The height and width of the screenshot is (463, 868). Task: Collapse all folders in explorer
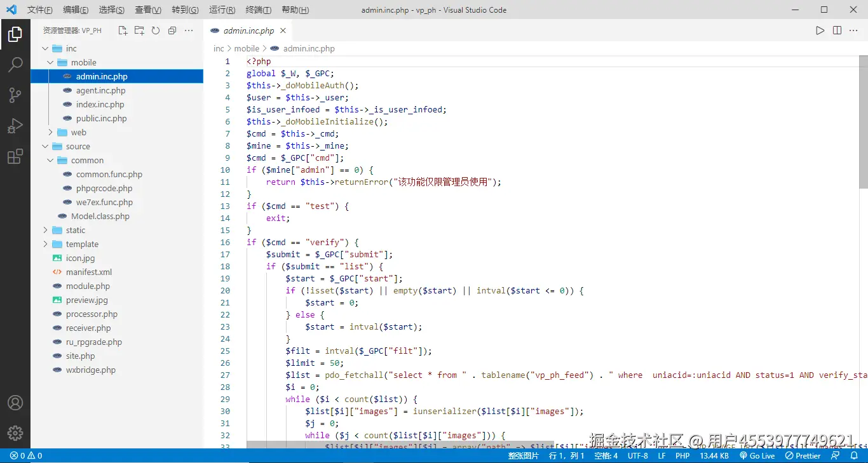172,30
